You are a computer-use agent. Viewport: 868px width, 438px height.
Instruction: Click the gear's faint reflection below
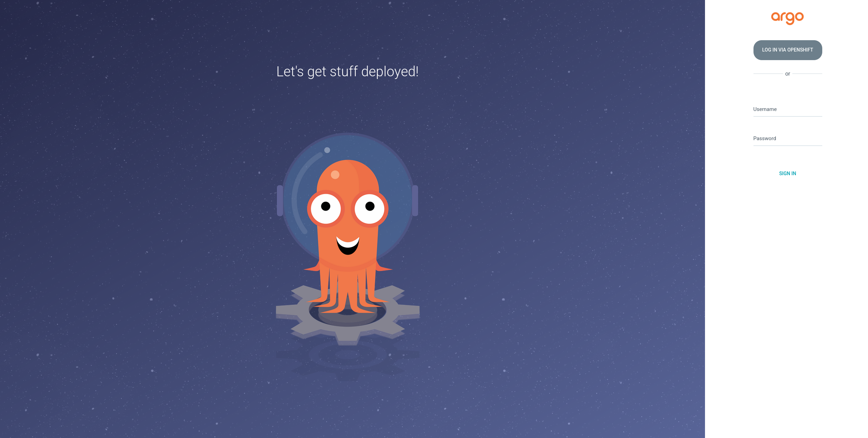point(347,359)
